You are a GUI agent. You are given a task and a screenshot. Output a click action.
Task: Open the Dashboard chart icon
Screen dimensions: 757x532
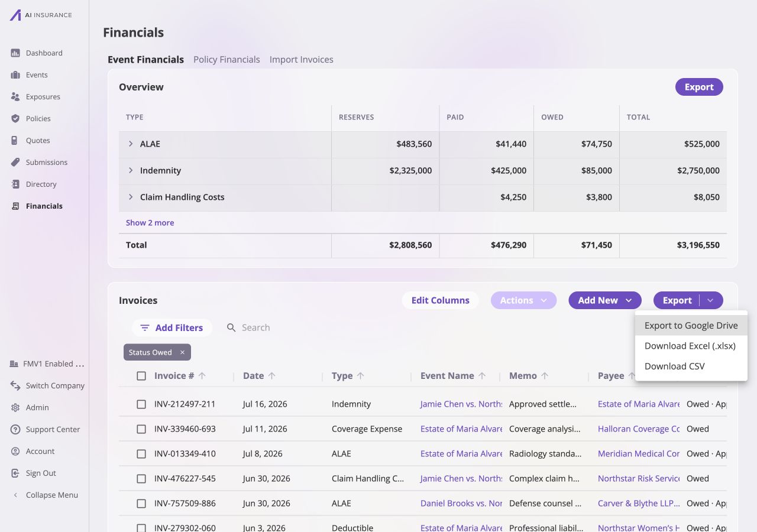click(x=15, y=53)
